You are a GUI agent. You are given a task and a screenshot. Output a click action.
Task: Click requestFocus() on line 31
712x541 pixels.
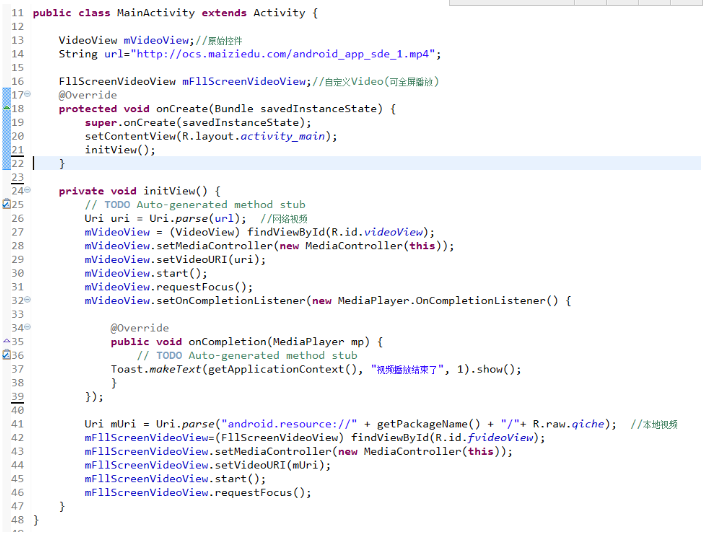(201, 287)
